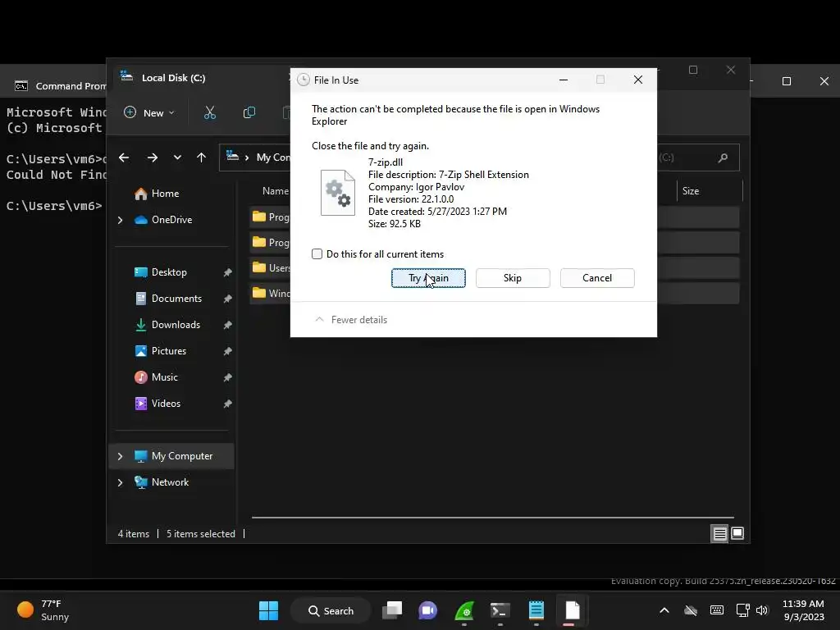The width and height of the screenshot is (840, 630).
Task: Click the OneDrive tray icon
Action: (691, 610)
